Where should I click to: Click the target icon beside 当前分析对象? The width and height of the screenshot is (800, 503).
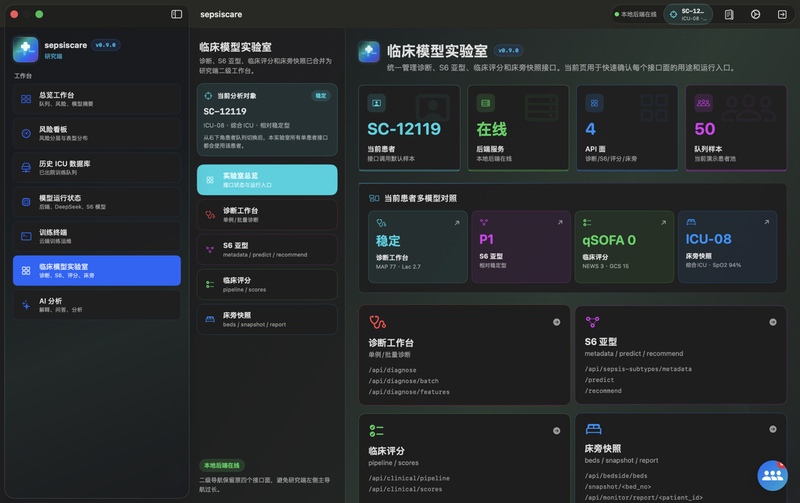pos(208,96)
